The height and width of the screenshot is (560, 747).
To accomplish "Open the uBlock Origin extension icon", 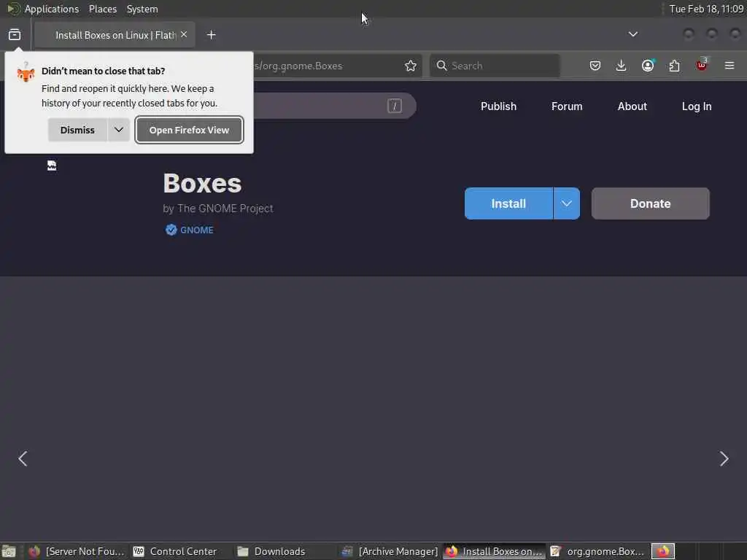I will tap(702, 65).
